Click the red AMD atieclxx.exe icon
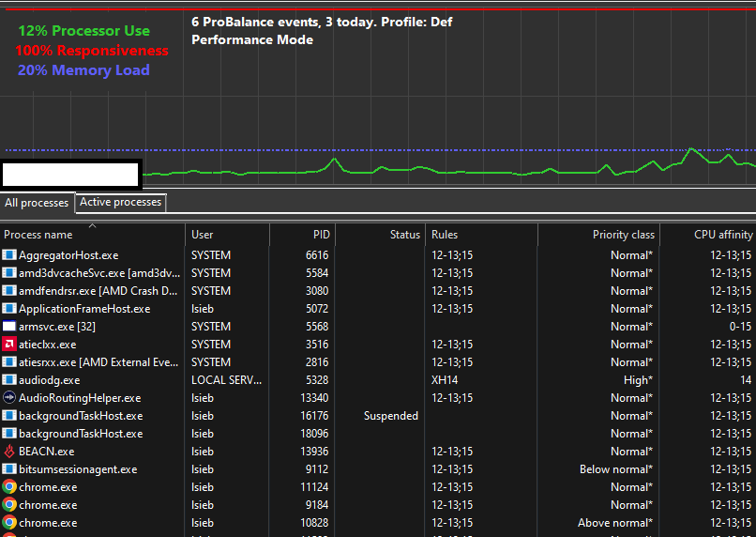 coord(9,344)
